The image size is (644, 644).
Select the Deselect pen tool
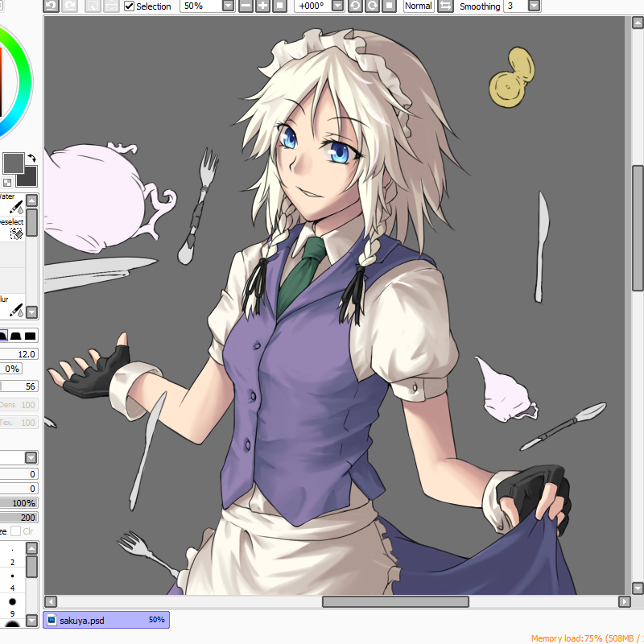(x=12, y=229)
